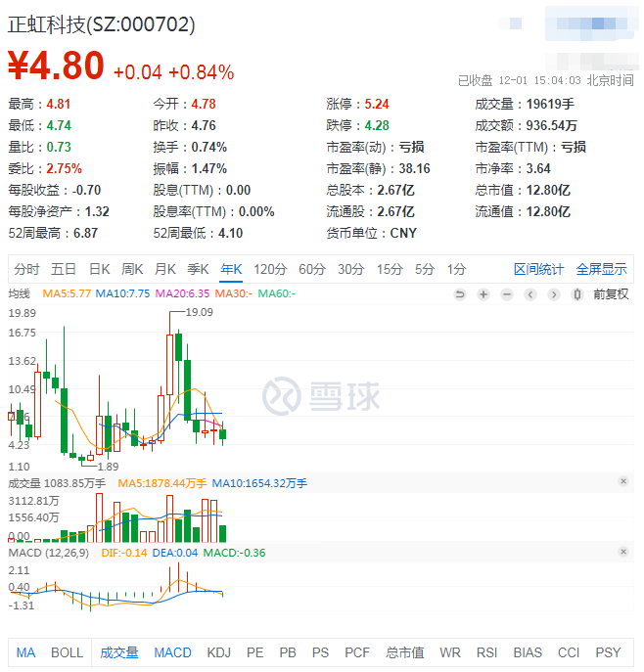Switch to the 日K chart tab

coord(100,270)
